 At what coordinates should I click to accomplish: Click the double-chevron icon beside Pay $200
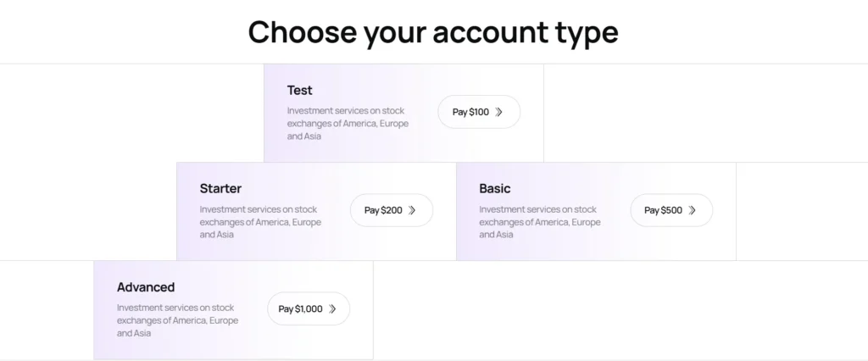pyautogui.click(x=412, y=210)
